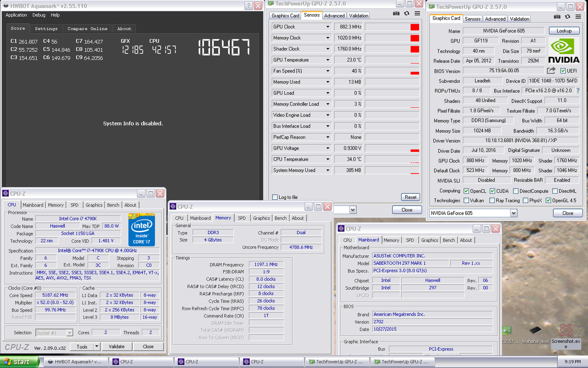Toggle the DirectCompute checkbox
The image size is (588, 368).
click(516, 191)
